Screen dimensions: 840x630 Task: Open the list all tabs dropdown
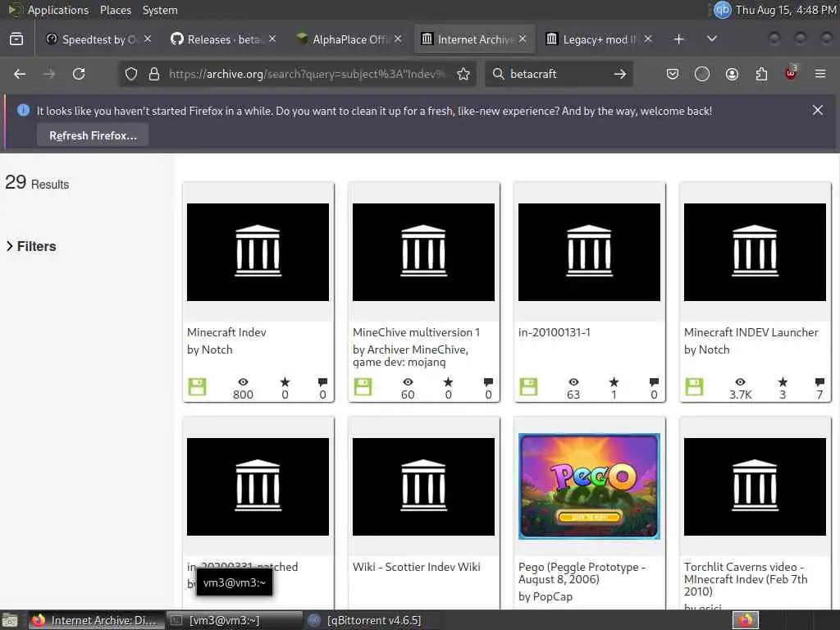711,39
